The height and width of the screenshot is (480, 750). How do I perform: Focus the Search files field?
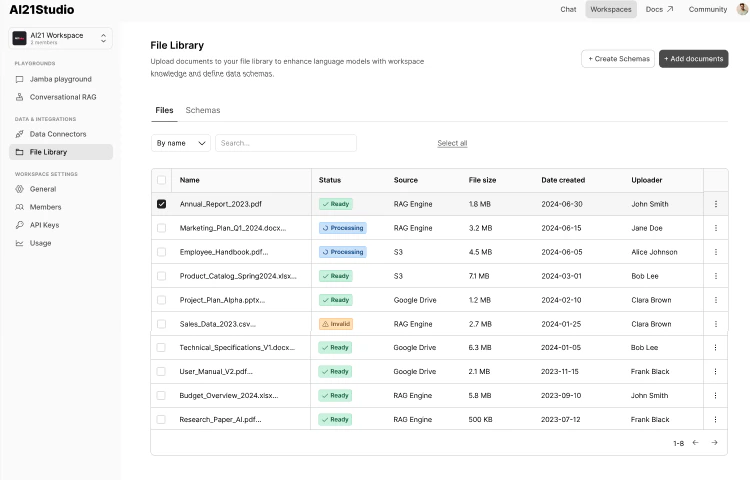pyautogui.click(x=286, y=143)
